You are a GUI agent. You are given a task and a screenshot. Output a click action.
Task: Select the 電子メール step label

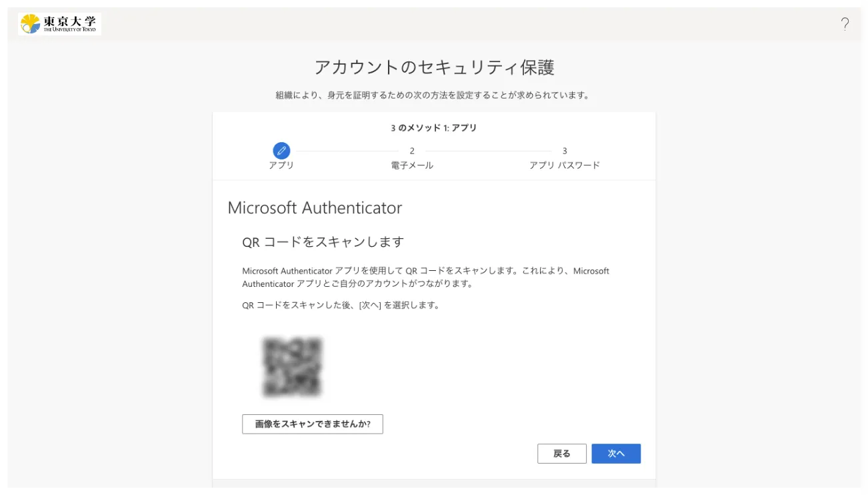(412, 165)
